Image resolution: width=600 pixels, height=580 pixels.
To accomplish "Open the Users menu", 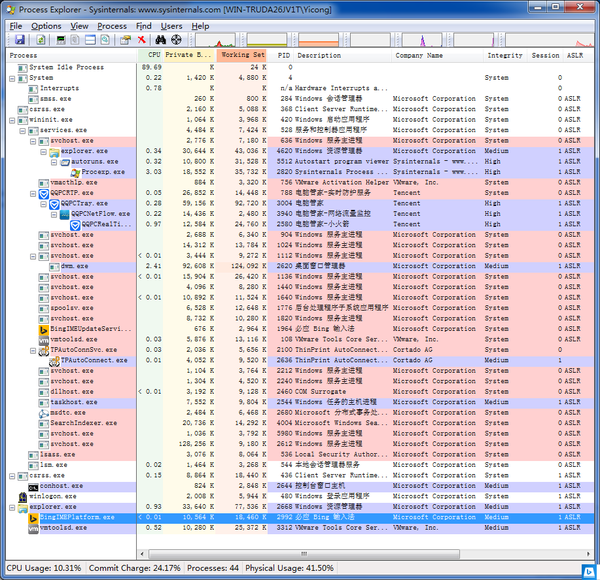I will coord(171,26).
